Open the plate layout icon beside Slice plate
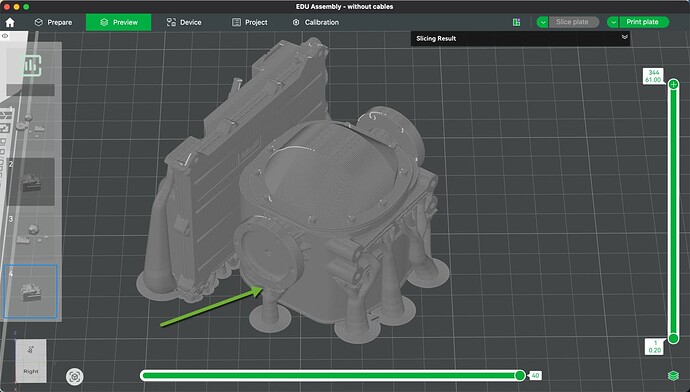 coord(517,22)
